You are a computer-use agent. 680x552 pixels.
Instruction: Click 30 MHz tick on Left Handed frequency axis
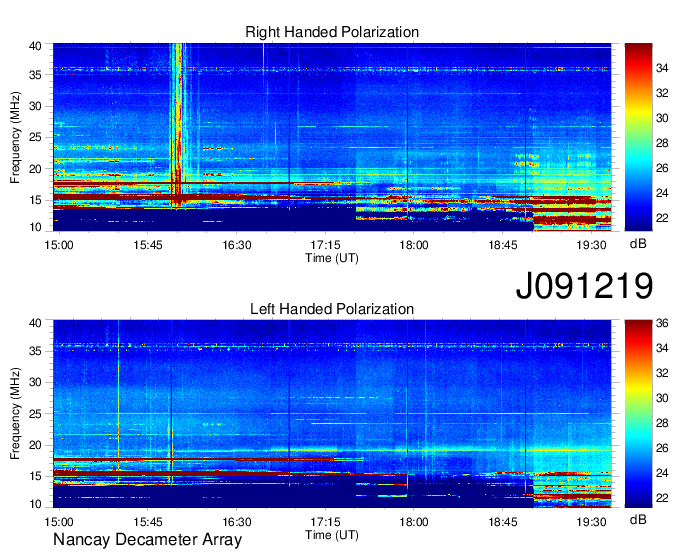tap(35, 382)
